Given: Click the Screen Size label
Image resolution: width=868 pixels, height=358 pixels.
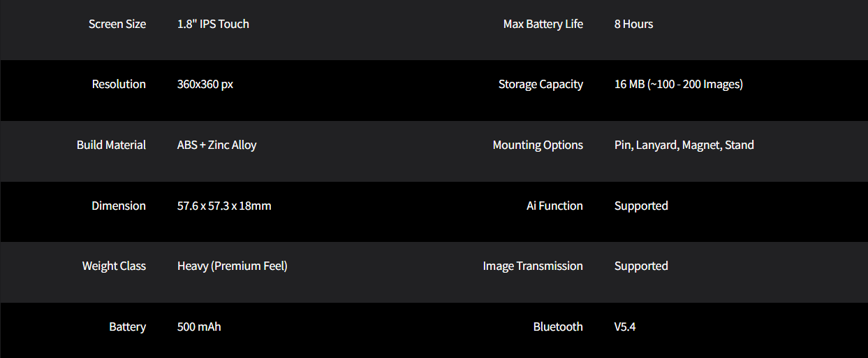Looking at the screenshot, I should pos(117,24).
